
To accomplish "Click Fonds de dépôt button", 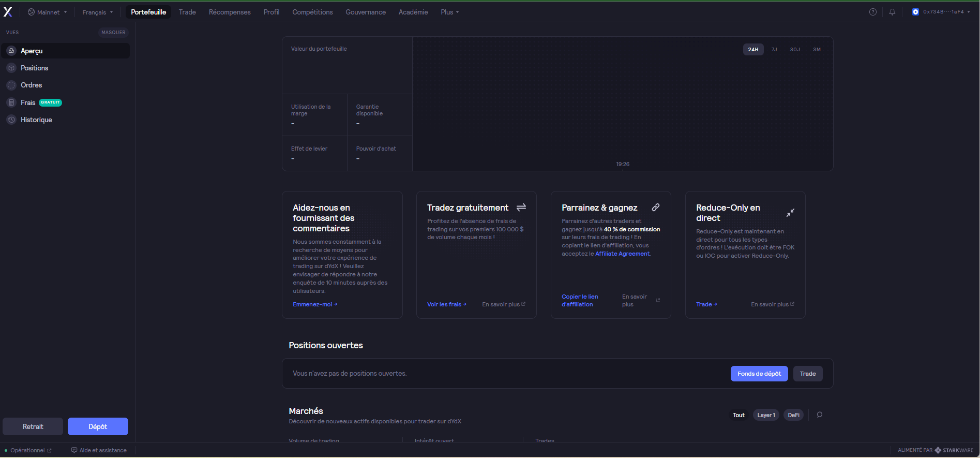I will [x=759, y=374].
